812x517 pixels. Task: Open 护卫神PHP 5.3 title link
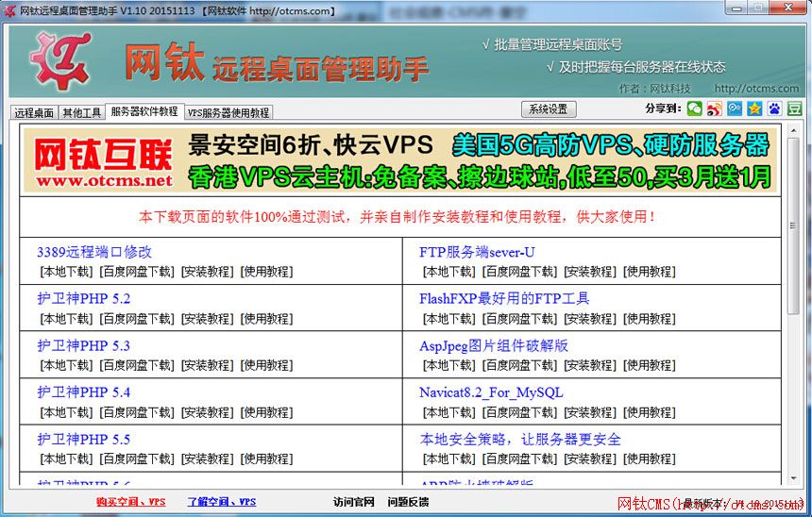coord(83,345)
